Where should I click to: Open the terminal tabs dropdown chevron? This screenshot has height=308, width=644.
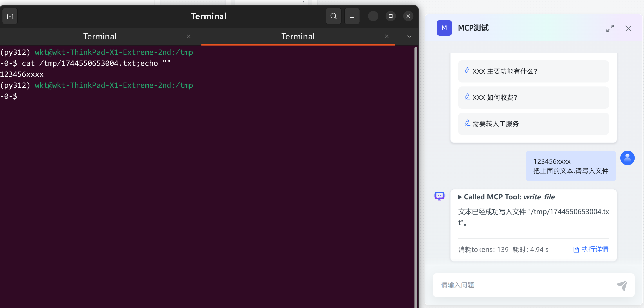click(409, 37)
